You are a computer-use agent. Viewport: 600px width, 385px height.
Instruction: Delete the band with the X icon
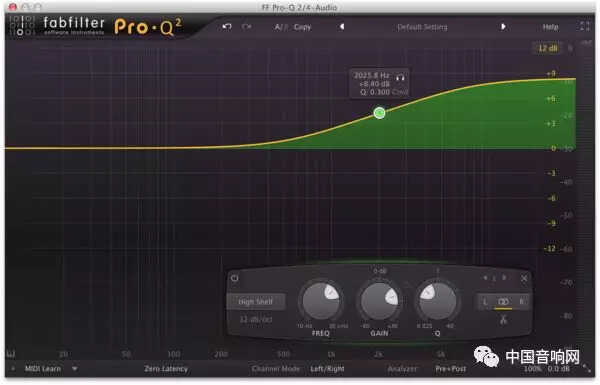pos(524,279)
